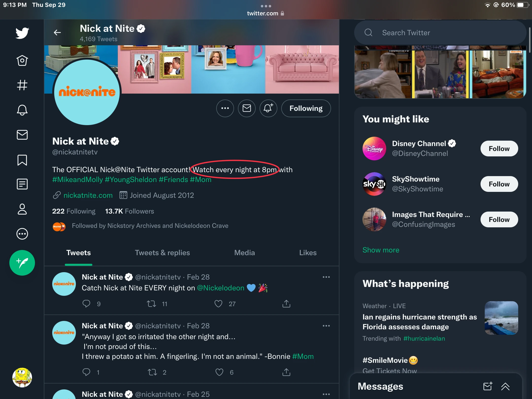Open the Notifications bell in sidebar
532x399 pixels.
pos(22,110)
